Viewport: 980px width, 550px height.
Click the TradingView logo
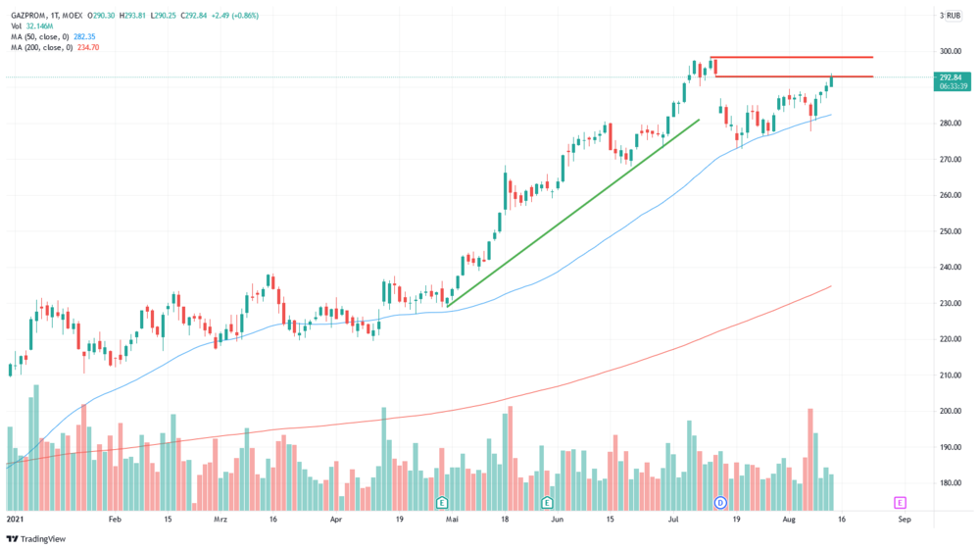[x=36, y=539]
